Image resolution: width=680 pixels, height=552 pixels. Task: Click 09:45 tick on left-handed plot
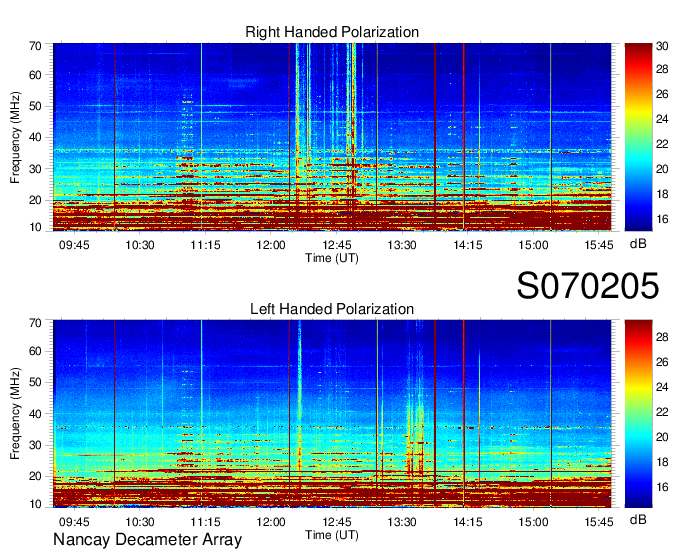coord(74,522)
